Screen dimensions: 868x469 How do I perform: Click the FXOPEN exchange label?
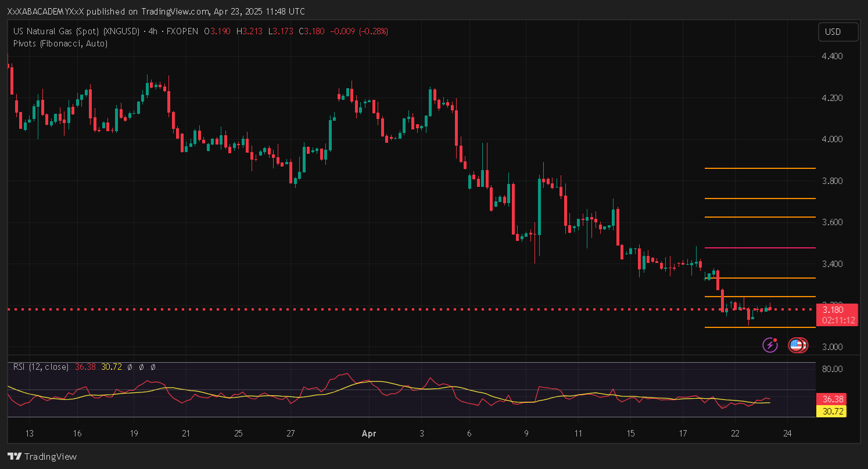pyautogui.click(x=182, y=31)
